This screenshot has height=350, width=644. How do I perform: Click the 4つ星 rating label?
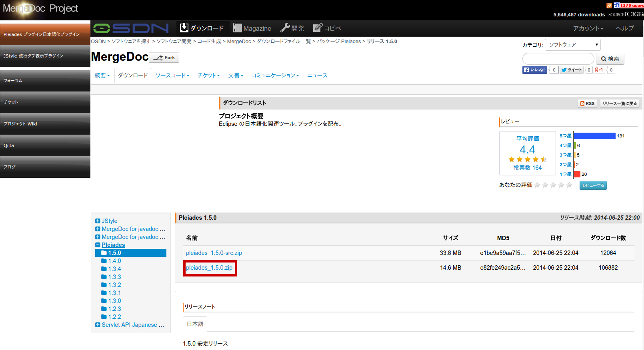coord(566,145)
